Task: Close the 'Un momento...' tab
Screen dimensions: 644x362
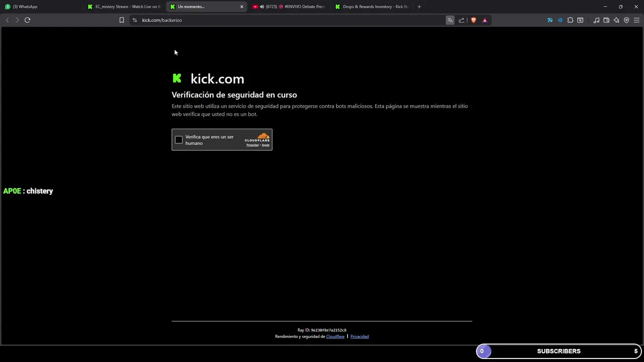Action: coord(242,7)
